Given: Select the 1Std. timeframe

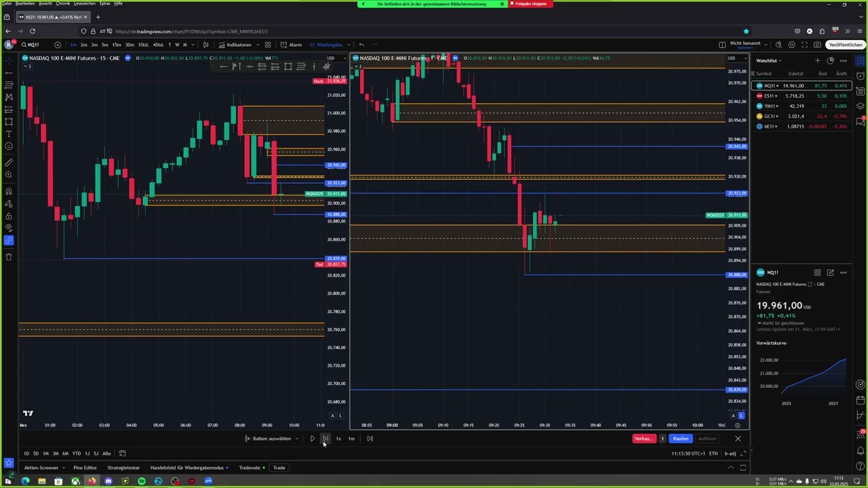Looking at the screenshot, I should [143, 45].
